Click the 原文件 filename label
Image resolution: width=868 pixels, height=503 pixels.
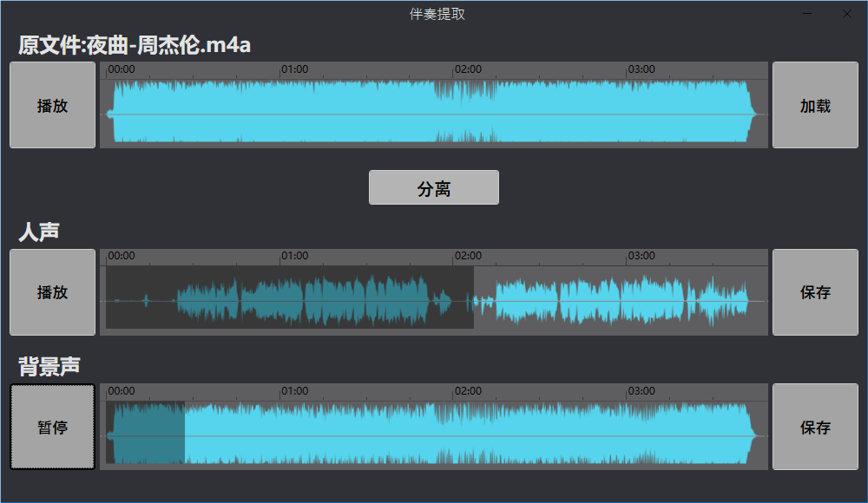point(132,44)
